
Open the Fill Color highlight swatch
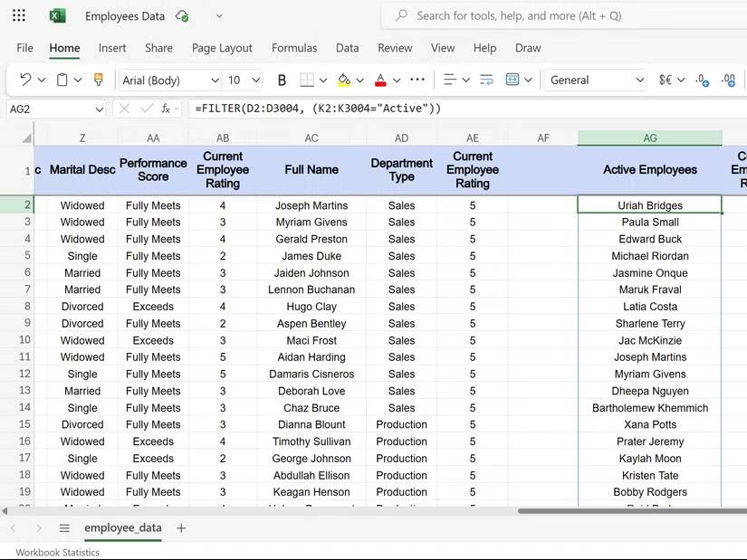(x=342, y=80)
